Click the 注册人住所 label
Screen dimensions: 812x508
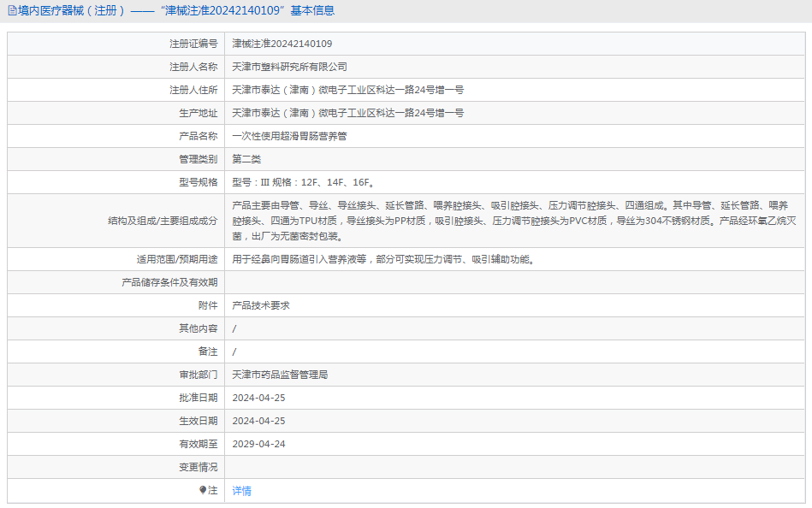[x=193, y=90]
